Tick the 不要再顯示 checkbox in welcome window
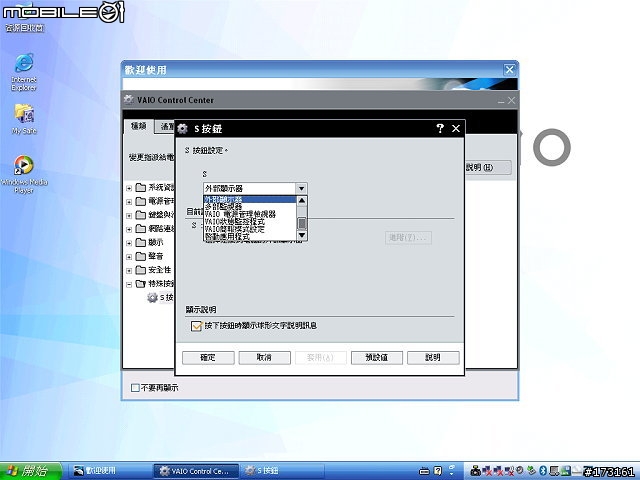 [x=135, y=388]
